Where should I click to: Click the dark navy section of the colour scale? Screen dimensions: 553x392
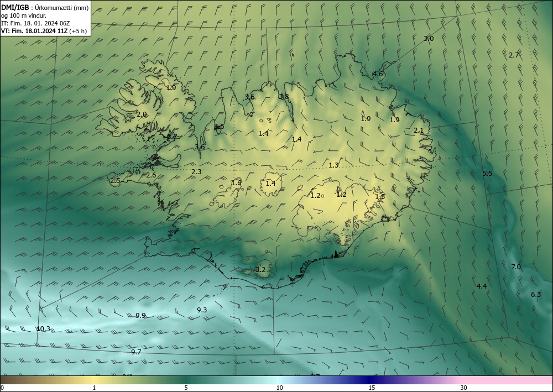[x=371, y=380]
